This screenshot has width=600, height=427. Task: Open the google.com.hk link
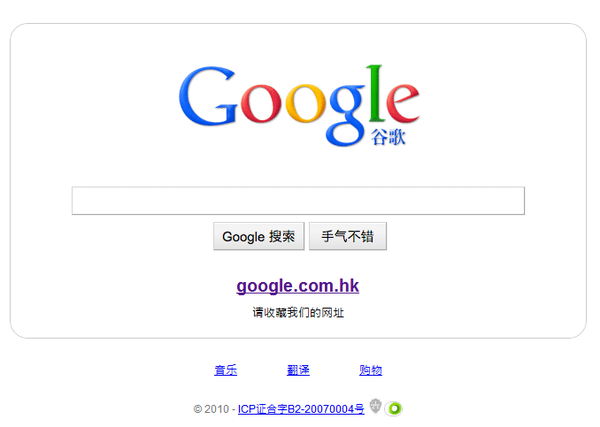pyautogui.click(x=298, y=286)
